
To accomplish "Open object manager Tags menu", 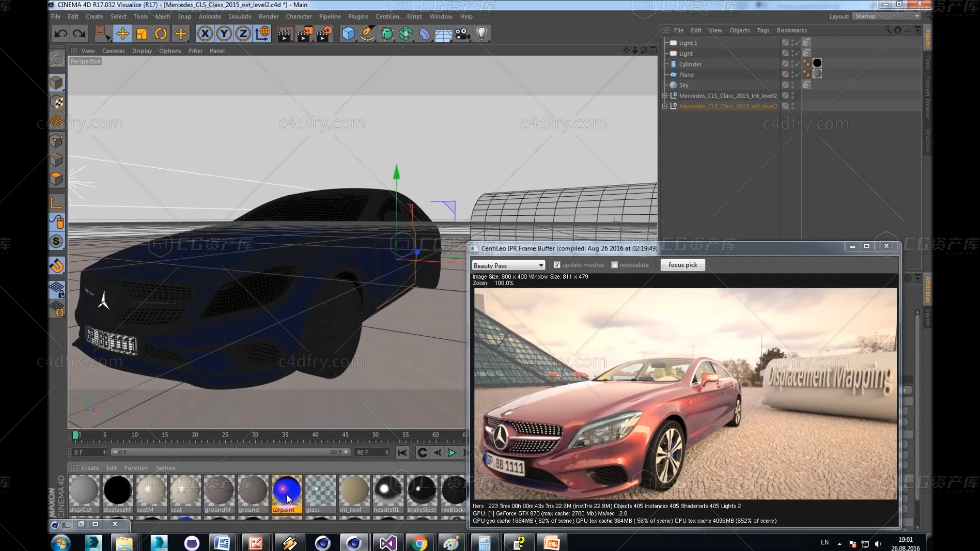I will [763, 30].
